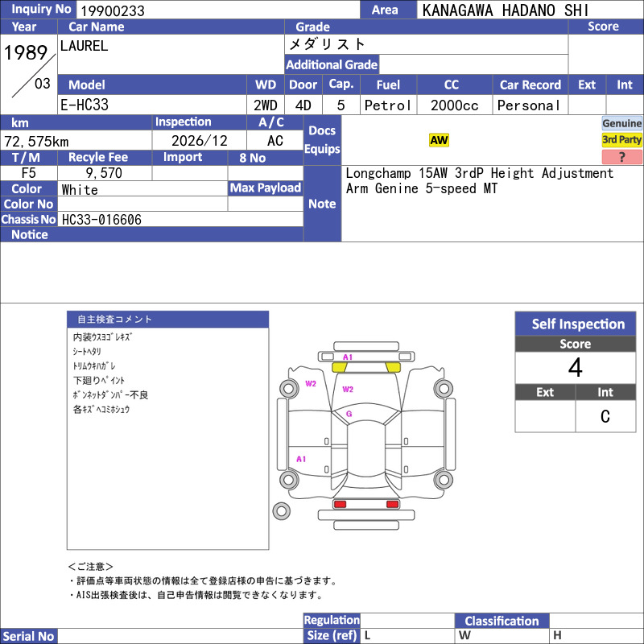Click the A1 marker on rear door
Viewport: 644px width, 644px height.
point(301,459)
